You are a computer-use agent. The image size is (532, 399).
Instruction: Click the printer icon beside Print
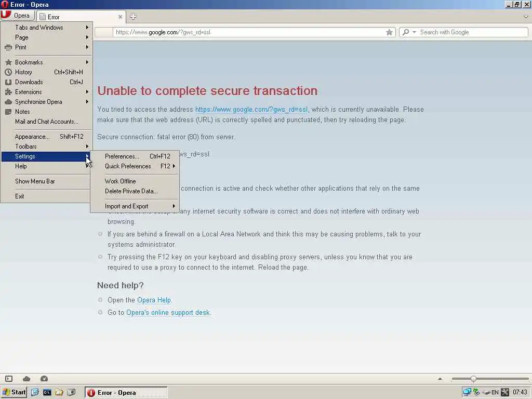coord(8,47)
